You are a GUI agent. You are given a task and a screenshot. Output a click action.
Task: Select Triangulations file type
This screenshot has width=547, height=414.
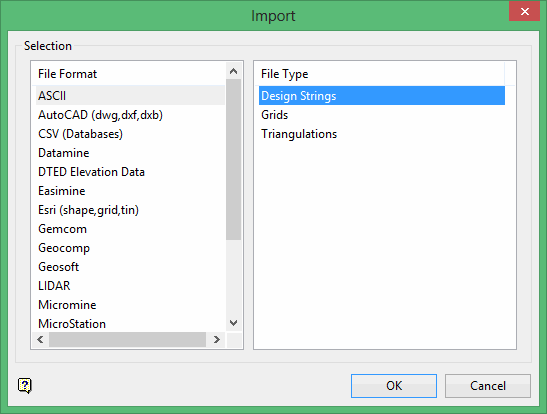coord(382,134)
